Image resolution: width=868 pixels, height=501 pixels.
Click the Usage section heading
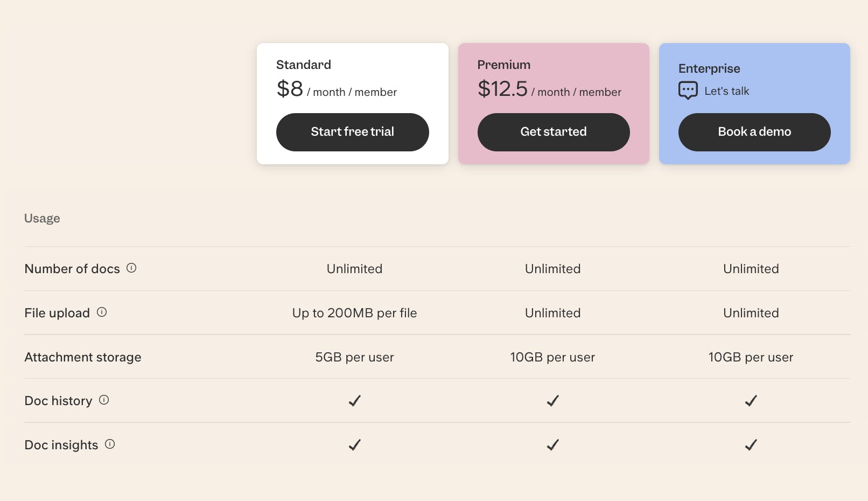click(42, 218)
